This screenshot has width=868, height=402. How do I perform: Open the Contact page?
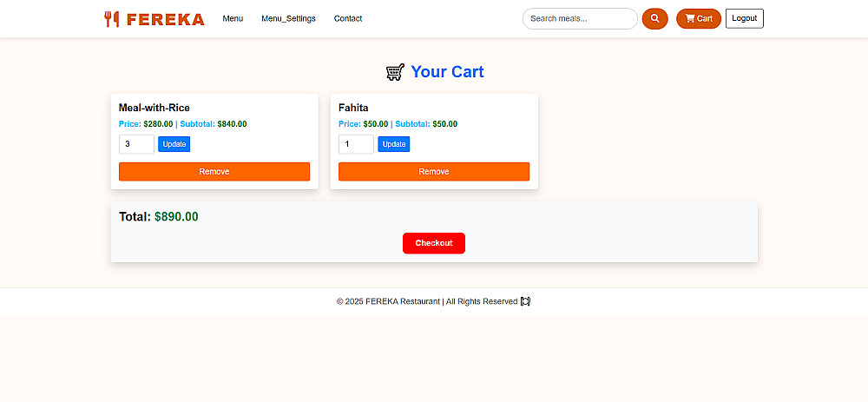click(348, 18)
